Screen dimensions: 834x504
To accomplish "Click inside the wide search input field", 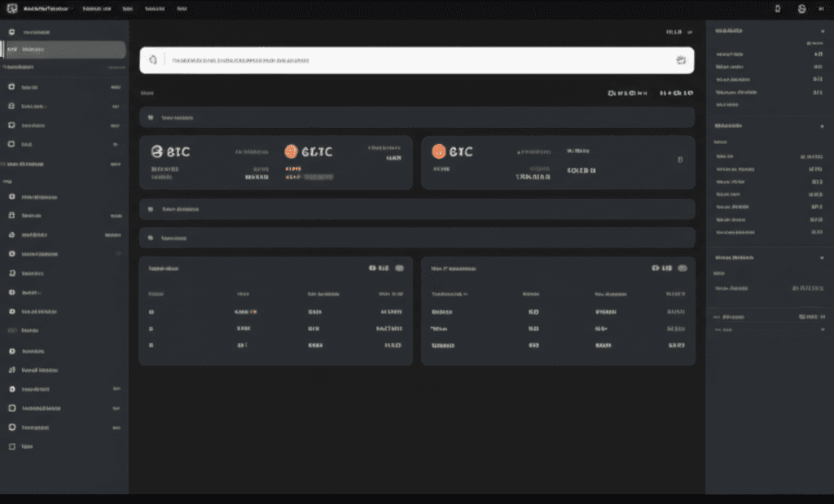I will pos(407,59).
